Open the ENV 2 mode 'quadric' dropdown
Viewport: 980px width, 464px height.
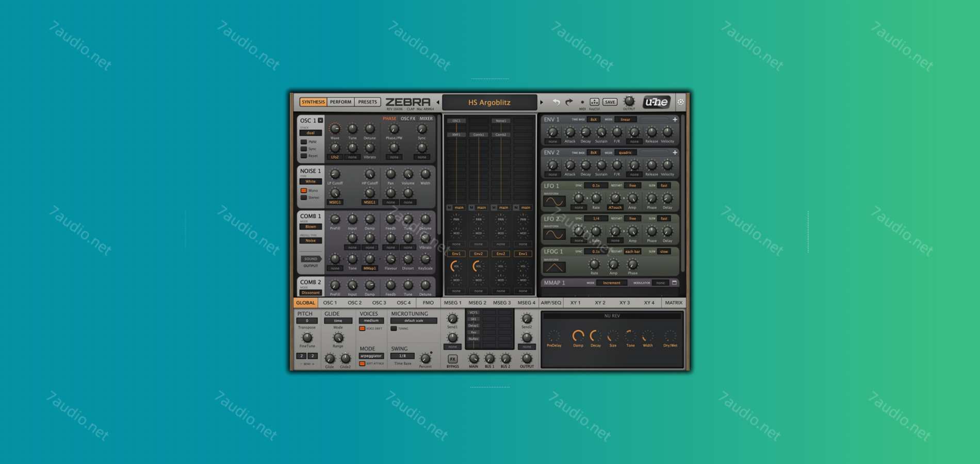tap(626, 153)
